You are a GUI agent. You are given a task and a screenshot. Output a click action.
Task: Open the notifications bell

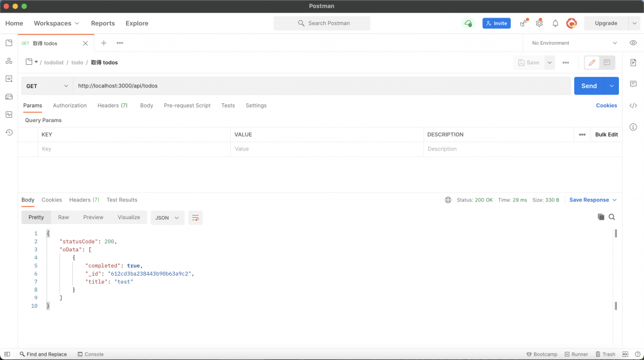555,23
